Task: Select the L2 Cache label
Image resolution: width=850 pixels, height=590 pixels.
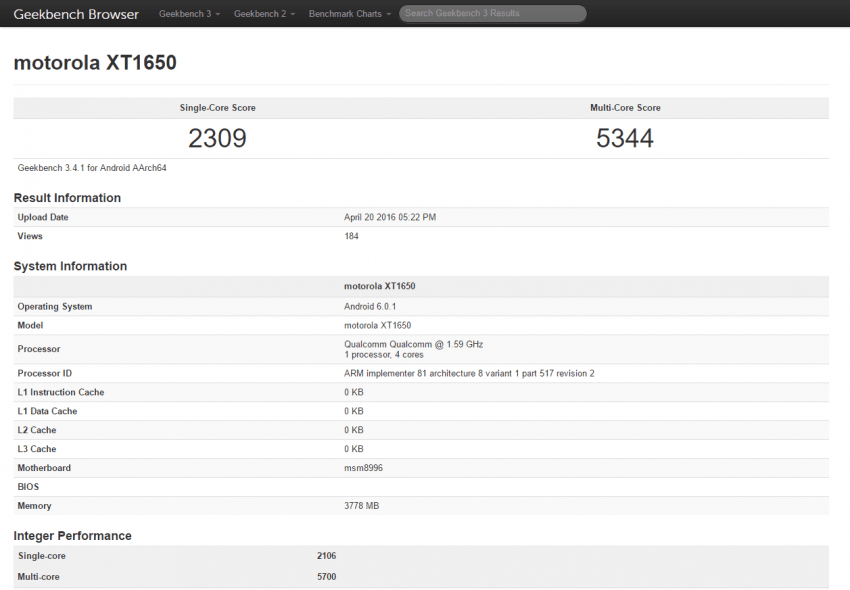Action: (x=37, y=431)
